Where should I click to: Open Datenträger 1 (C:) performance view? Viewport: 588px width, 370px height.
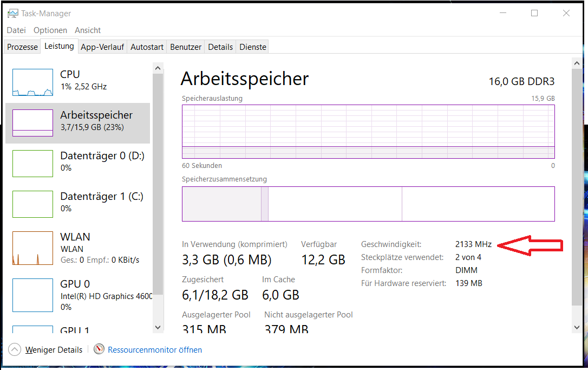click(x=102, y=202)
